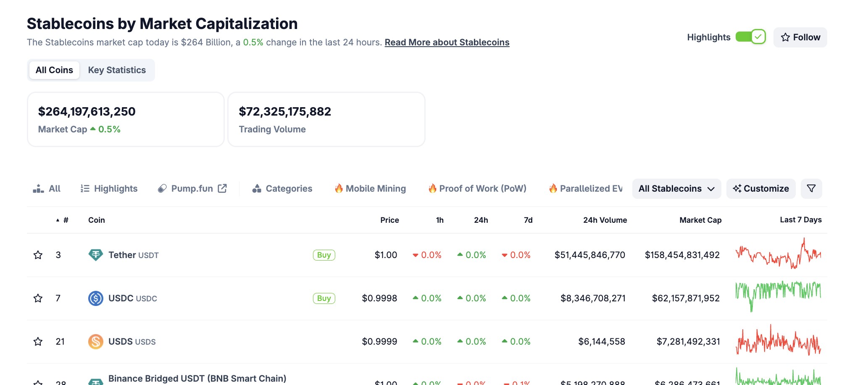868x385 pixels.
Task: Open USDC 7-day sparkline chart
Action: click(778, 296)
